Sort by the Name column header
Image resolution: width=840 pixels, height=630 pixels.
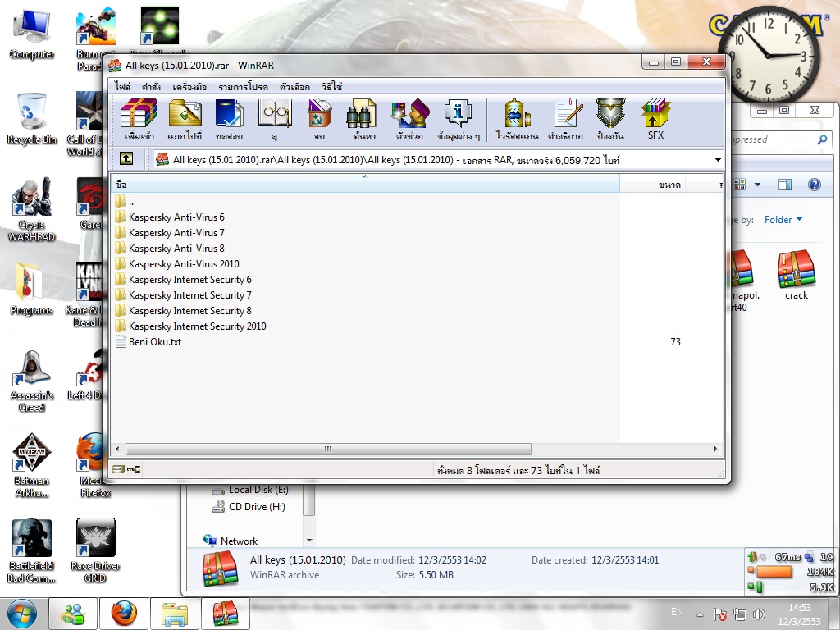click(365, 185)
